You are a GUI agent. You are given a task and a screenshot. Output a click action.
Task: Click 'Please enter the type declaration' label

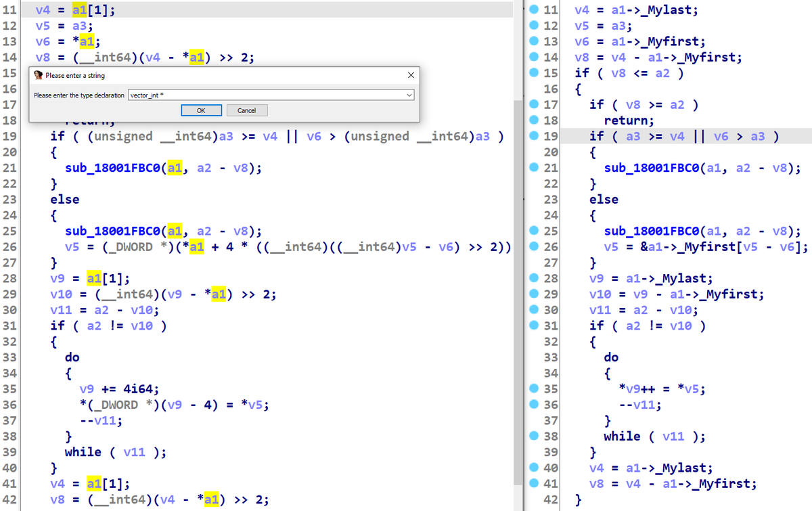coord(80,95)
